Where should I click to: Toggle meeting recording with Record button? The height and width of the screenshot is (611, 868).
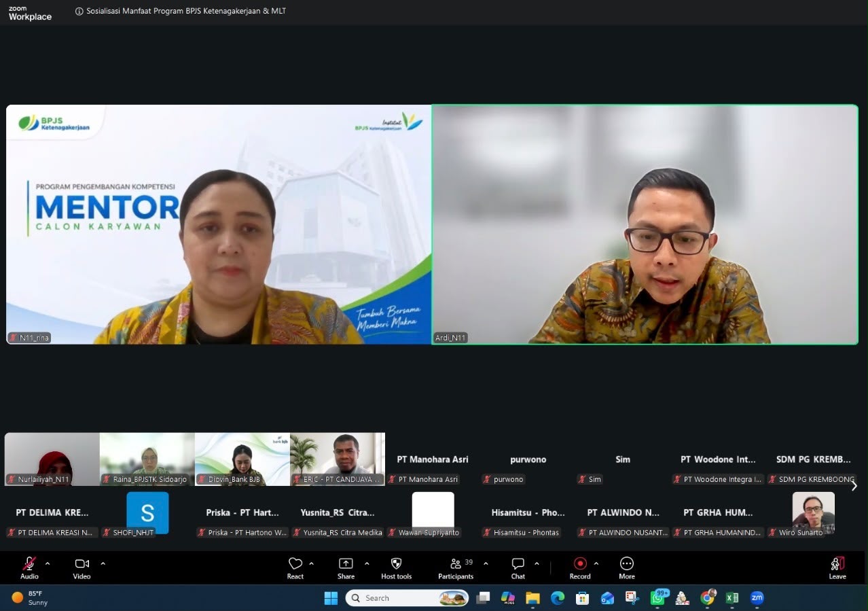pos(580,568)
